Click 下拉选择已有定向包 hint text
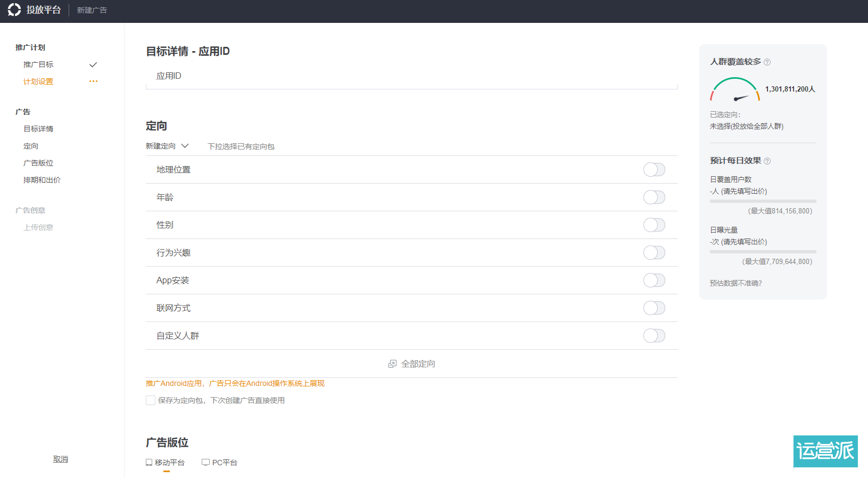This screenshot has height=478, width=868. [x=241, y=146]
